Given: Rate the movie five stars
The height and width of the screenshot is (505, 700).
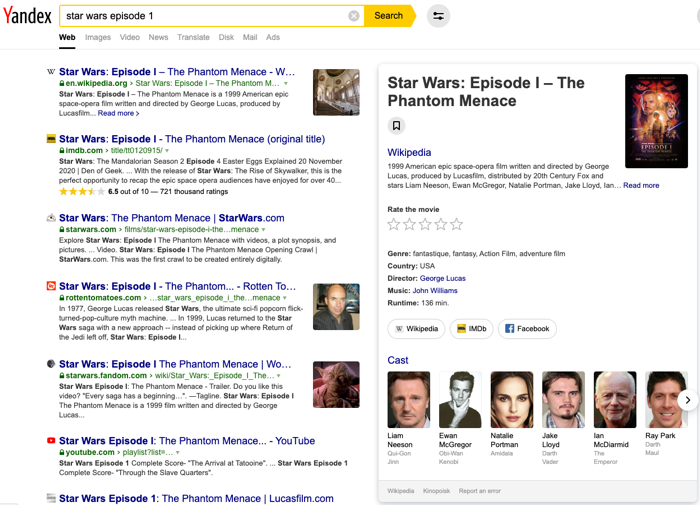Looking at the screenshot, I should point(456,224).
